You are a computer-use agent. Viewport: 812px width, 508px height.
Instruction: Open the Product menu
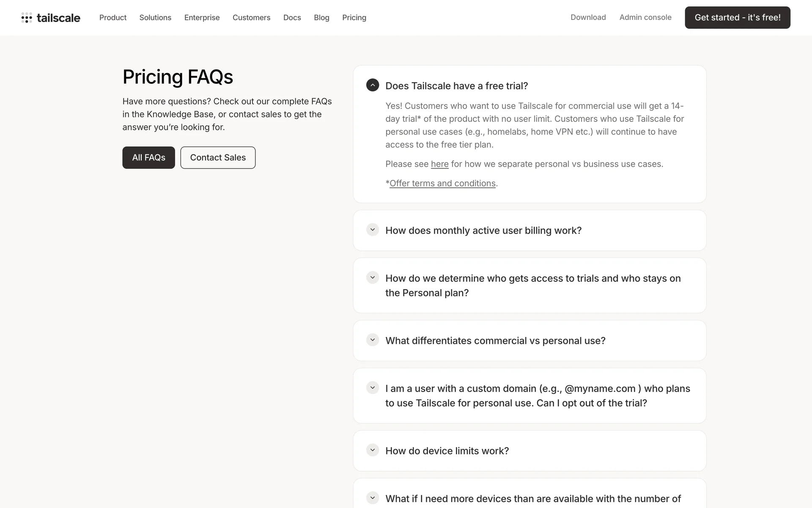[113, 18]
